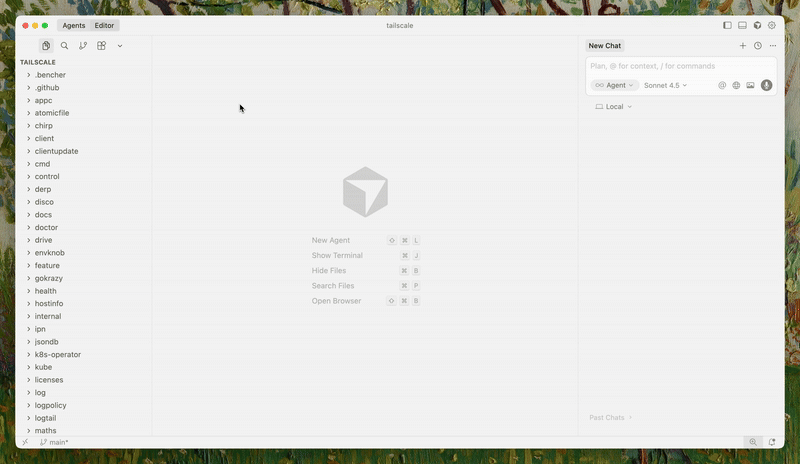Toggle the left sidebar panel visibility
This screenshot has height=464, width=800.
point(727,25)
